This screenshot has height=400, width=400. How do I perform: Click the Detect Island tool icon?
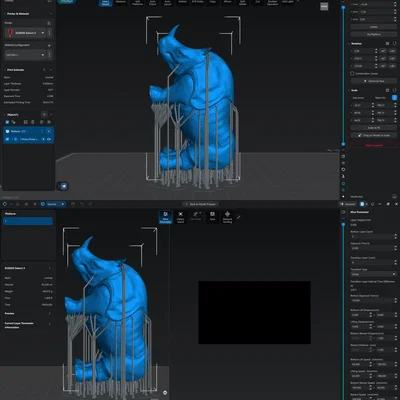(180, 217)
